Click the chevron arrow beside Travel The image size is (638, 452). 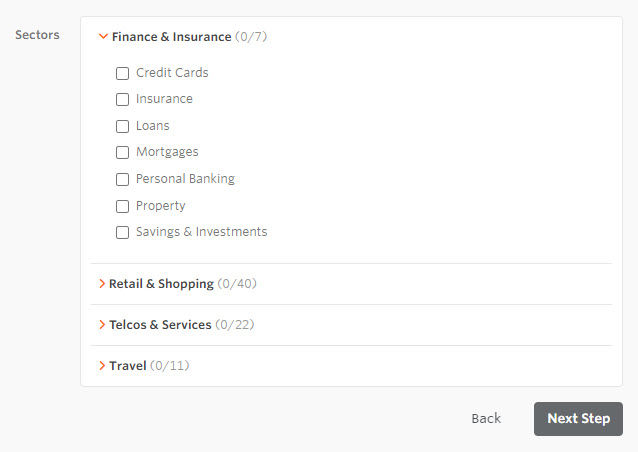[x=102, y=366]
